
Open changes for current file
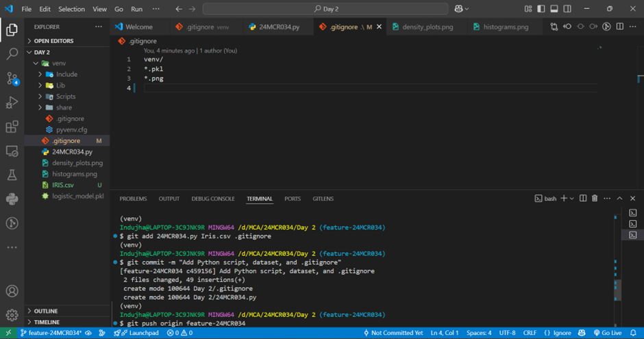pyautogui.click(x=554, y=27)
